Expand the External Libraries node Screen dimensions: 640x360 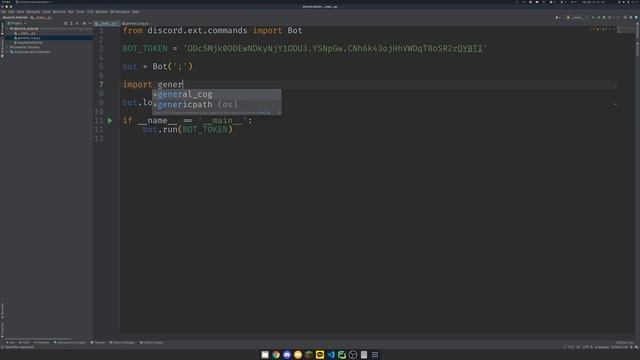point(8,47)
